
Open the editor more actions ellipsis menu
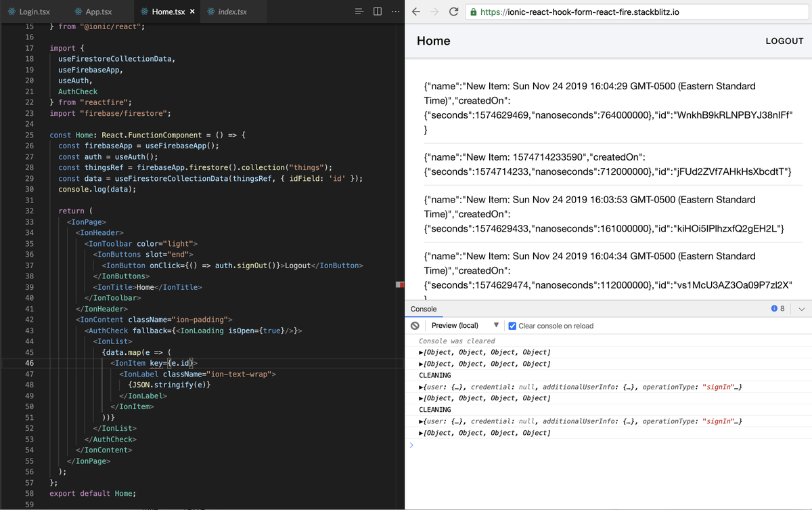394,12
